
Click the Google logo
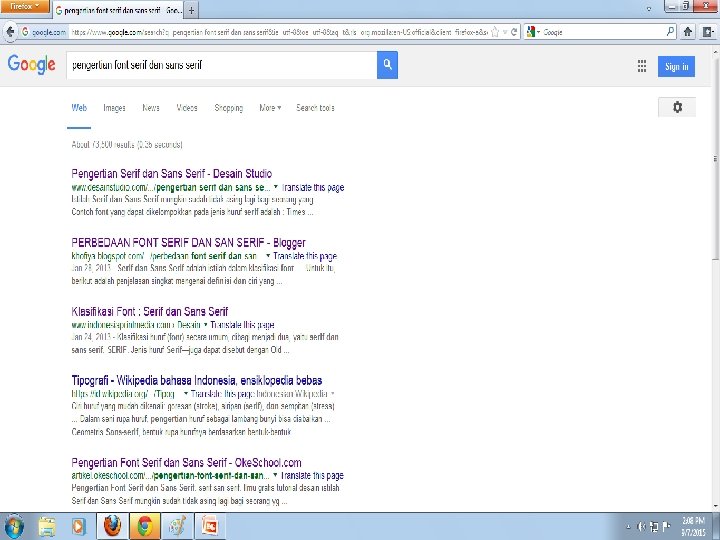[32, 64]
